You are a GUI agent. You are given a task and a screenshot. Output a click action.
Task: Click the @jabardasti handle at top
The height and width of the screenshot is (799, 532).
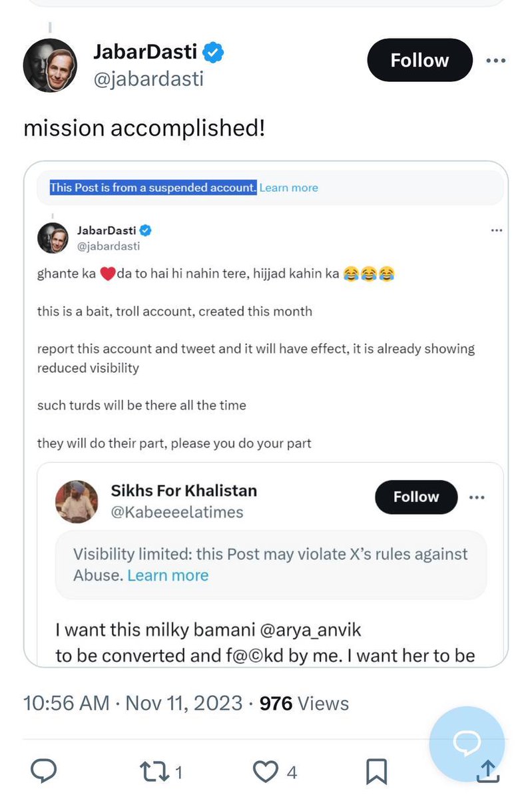pos(148,79)
